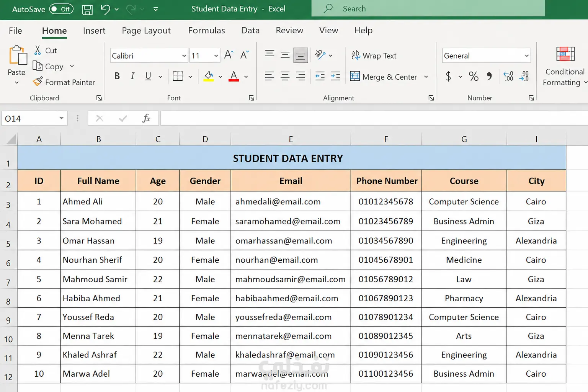This screenshot has height=392, width=588.
Task: Click the Align Right icon
Action: [301, 76]
